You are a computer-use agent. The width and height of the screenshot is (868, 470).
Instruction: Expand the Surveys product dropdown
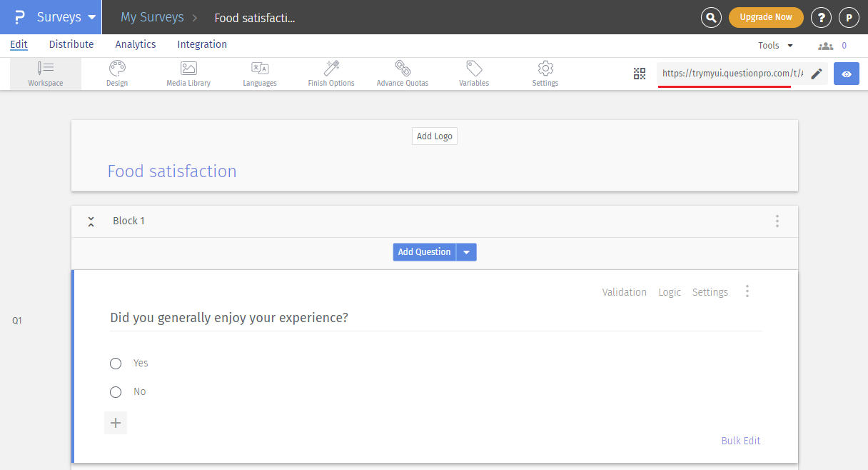click(x=91, y=17)
